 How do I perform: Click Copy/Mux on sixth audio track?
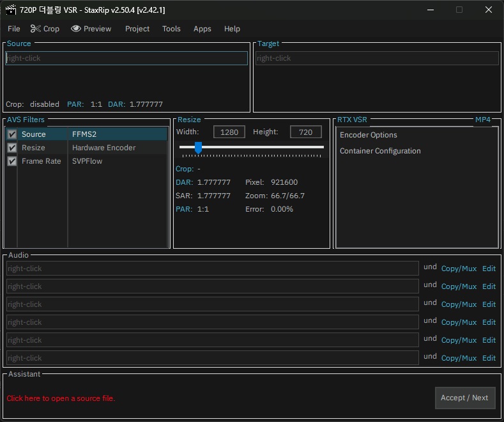[x=459, y=358]
